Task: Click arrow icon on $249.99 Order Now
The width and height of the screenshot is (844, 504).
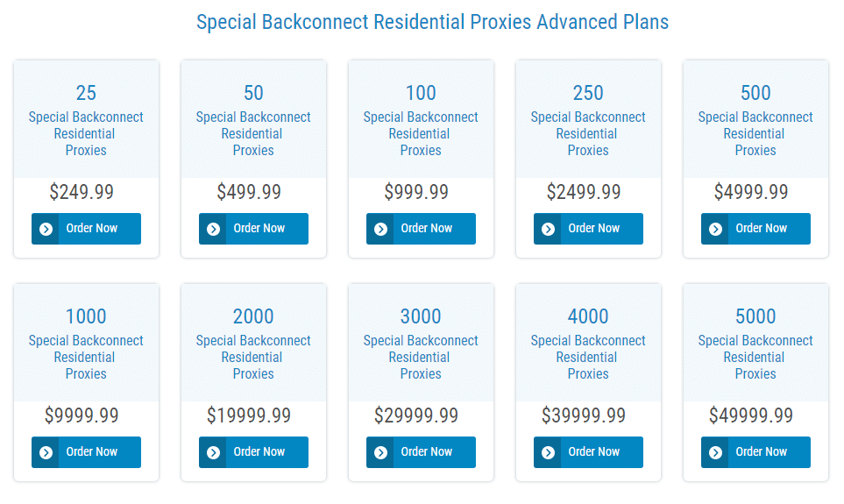Action: point(46,229)
